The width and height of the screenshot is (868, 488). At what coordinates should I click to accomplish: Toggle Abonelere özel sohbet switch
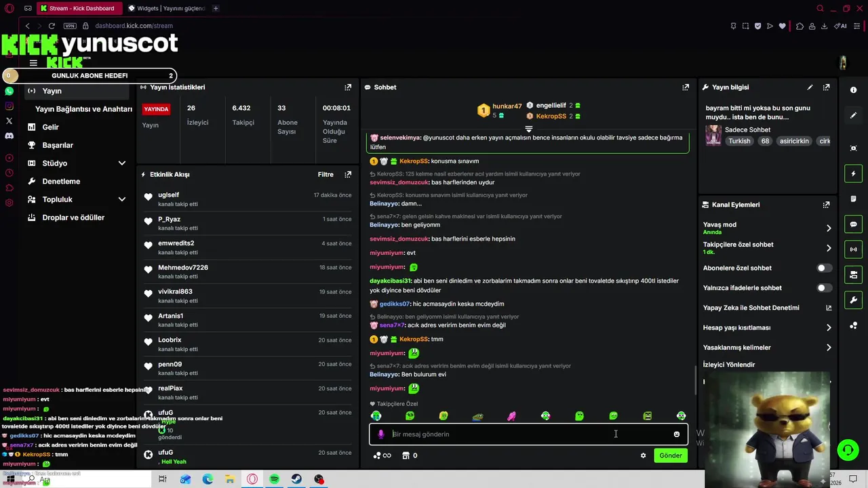(x=824, y=268)
